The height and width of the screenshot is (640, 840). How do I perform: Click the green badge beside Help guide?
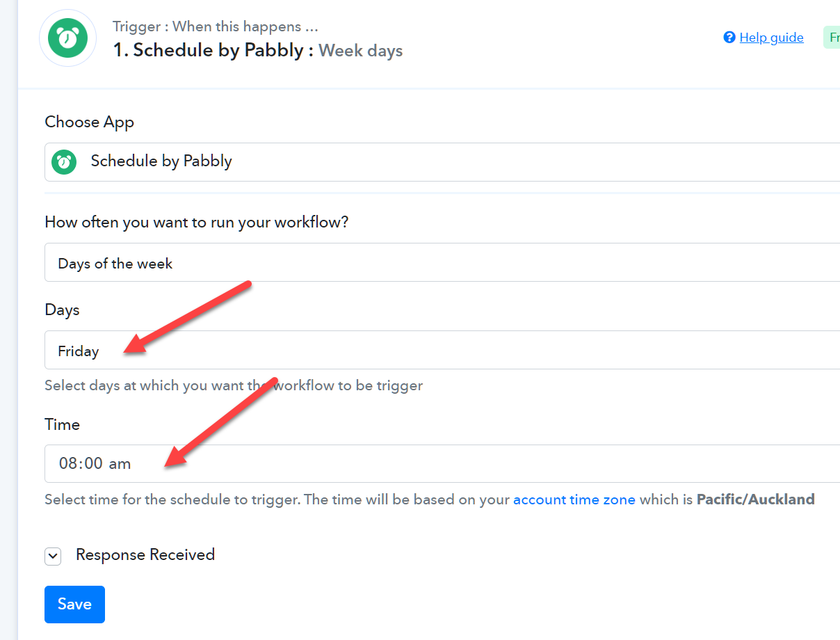coord(832,38)
